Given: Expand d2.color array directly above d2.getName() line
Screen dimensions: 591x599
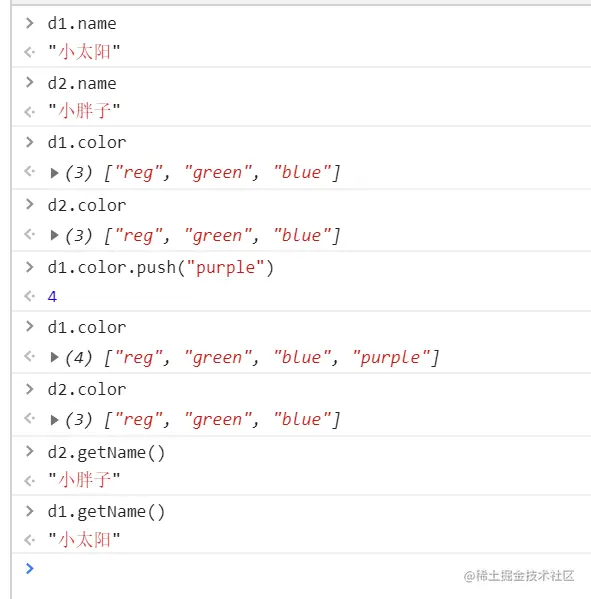Looking at the screenshot, I should tap(55, 420).
